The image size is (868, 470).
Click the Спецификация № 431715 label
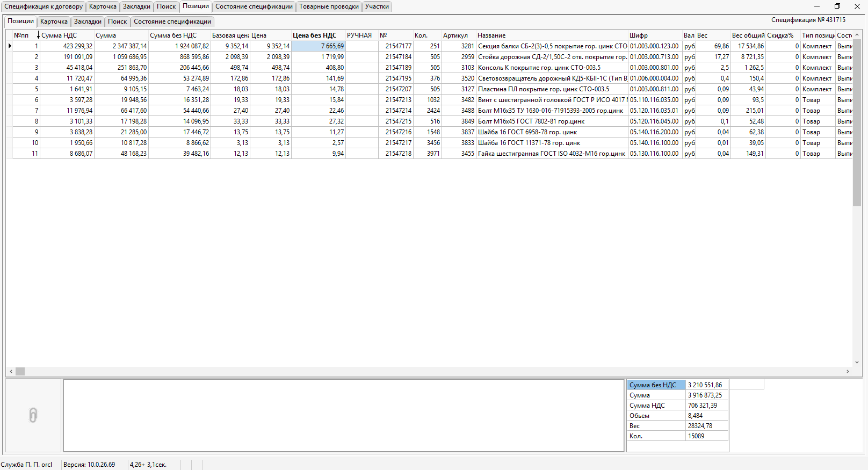pyautogui.click(x=808, y=20)
